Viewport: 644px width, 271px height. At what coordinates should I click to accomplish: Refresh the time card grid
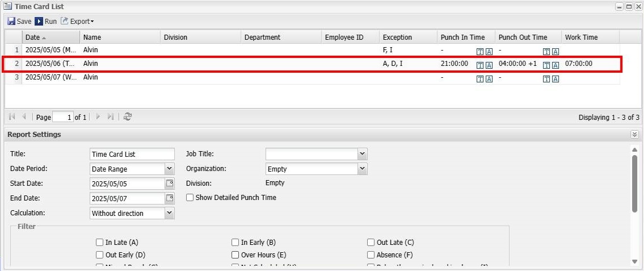127,117
